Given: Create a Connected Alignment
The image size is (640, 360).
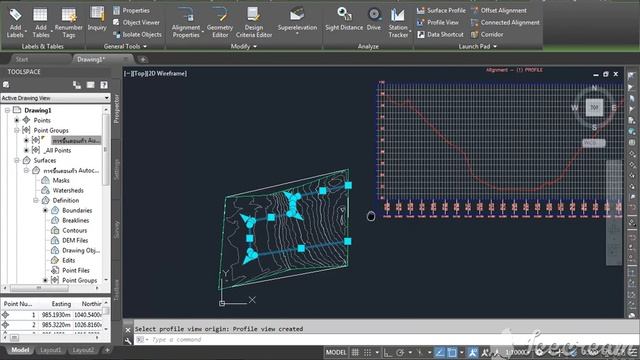Looking at the screenshot, I should pos(505,22).
